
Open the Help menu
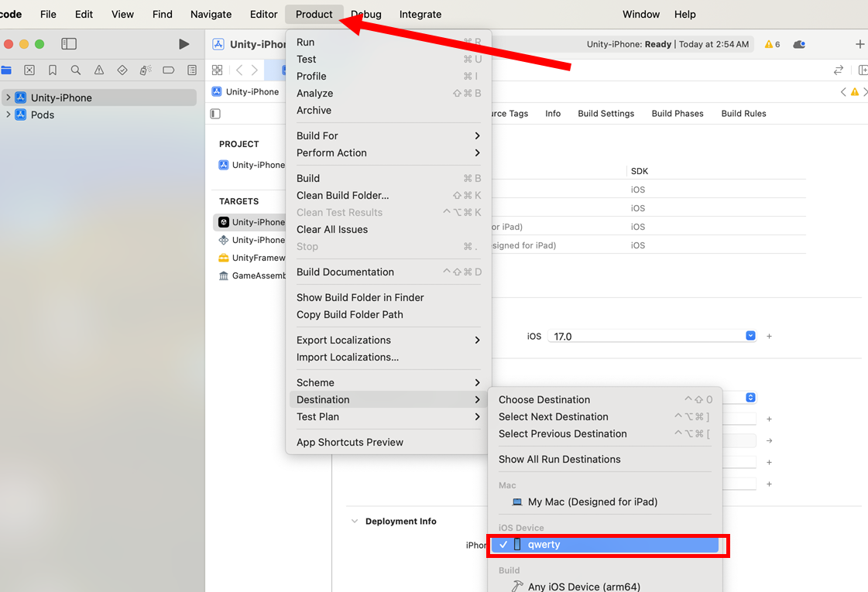684,15
